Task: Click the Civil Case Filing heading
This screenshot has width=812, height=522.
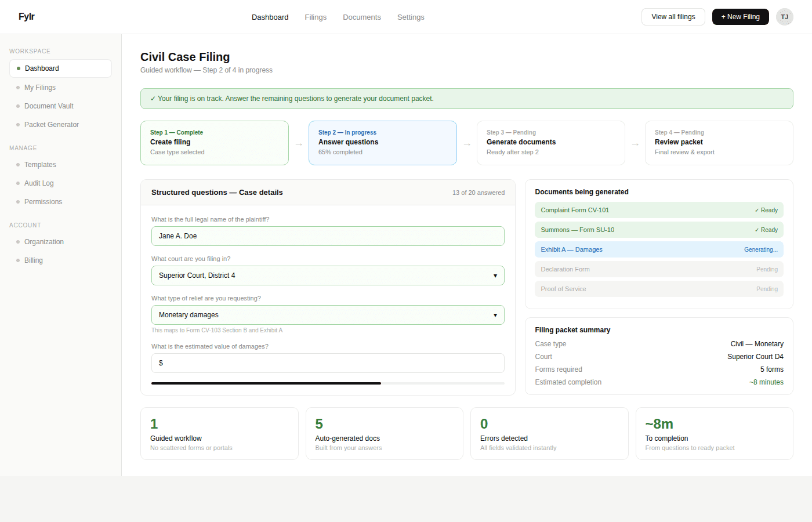Action: [x=185, y=57]
